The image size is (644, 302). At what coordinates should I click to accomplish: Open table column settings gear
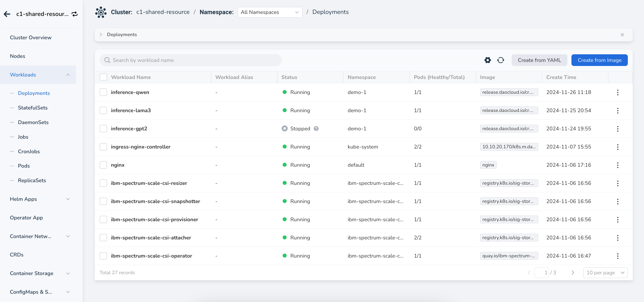click(x=488, y=60)
